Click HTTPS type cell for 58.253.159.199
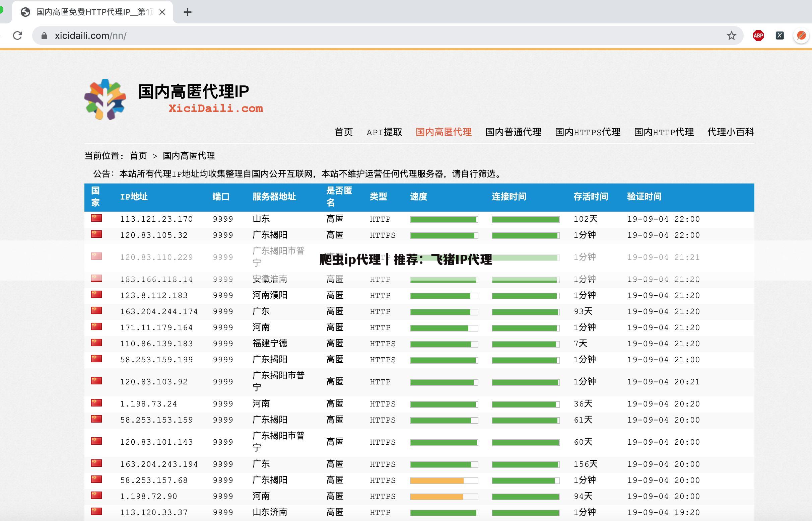 (383, 360)
